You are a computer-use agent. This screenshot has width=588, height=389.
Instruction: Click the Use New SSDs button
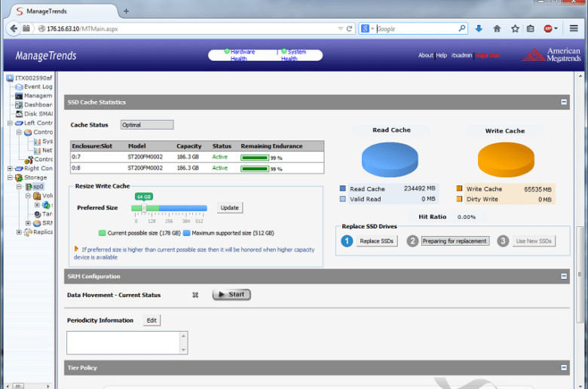(x=534, y=240)
